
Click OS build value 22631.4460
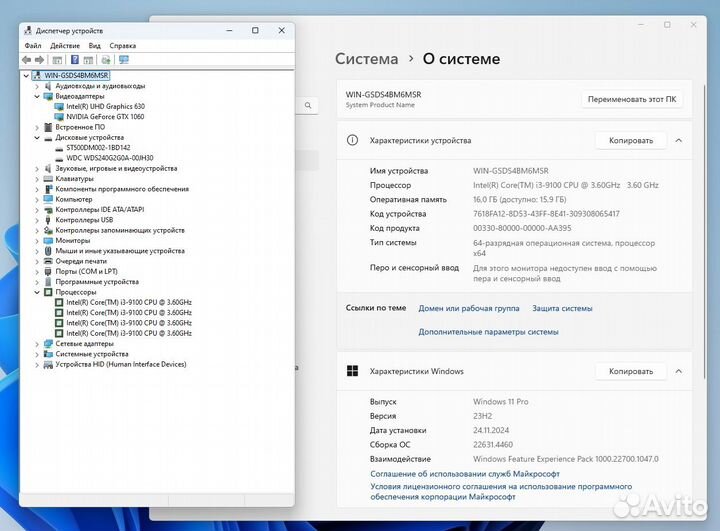point(493,445)
